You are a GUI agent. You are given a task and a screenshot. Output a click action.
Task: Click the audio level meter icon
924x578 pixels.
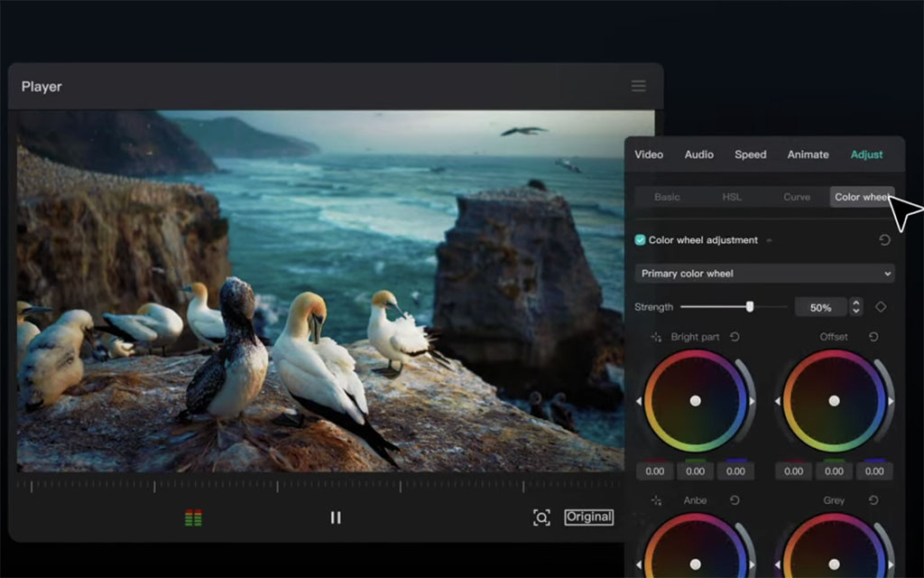coord(193,517)
